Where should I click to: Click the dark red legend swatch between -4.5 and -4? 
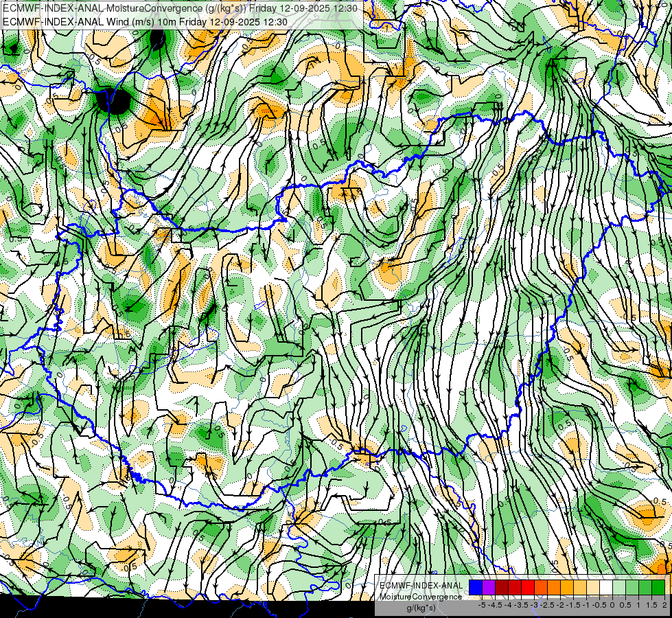[502, 588]
